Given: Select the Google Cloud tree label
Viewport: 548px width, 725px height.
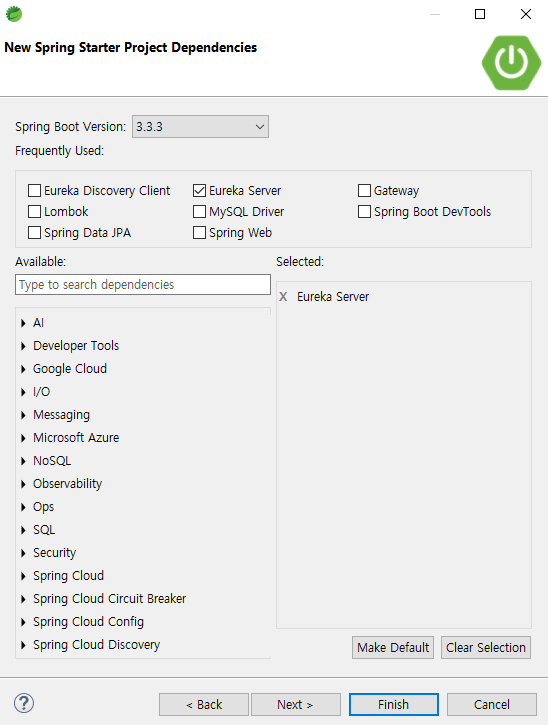Looking at the screenshot, I should click(x=70, y=369).
